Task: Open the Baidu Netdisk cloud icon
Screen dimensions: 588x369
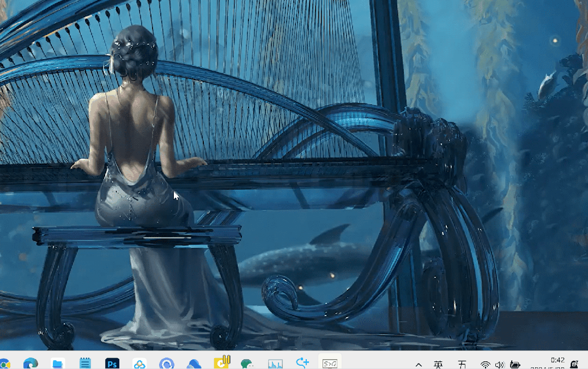Action: (x=140, y=364)
